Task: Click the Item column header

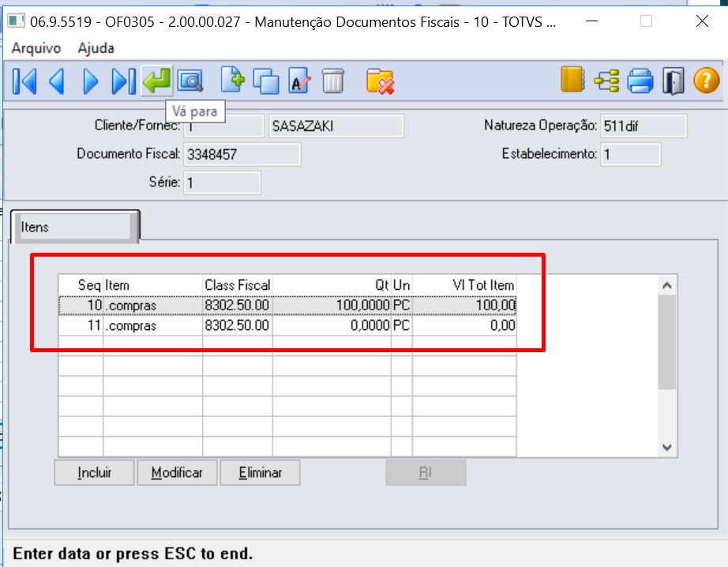Action: point(152,284)
